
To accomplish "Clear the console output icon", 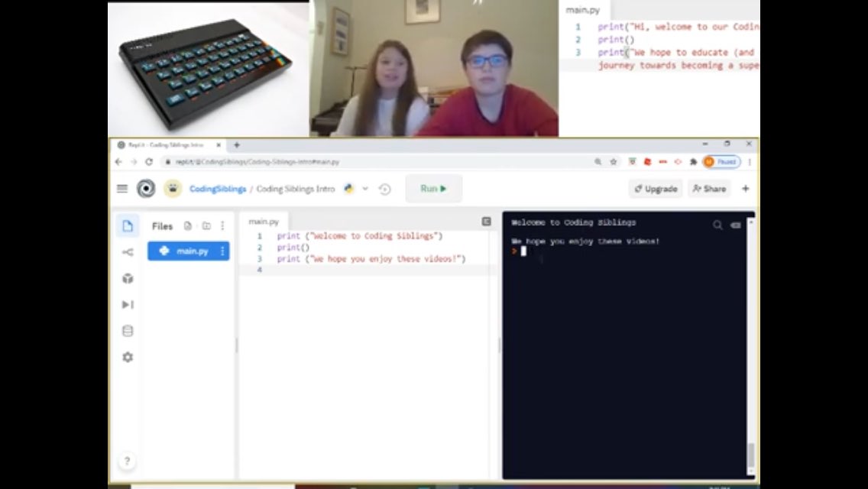I will [736, 225].
